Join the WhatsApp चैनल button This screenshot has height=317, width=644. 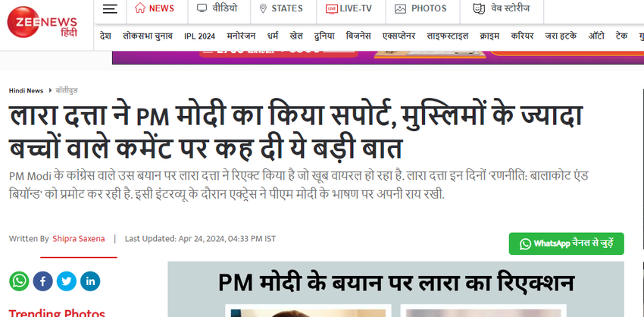566,243
